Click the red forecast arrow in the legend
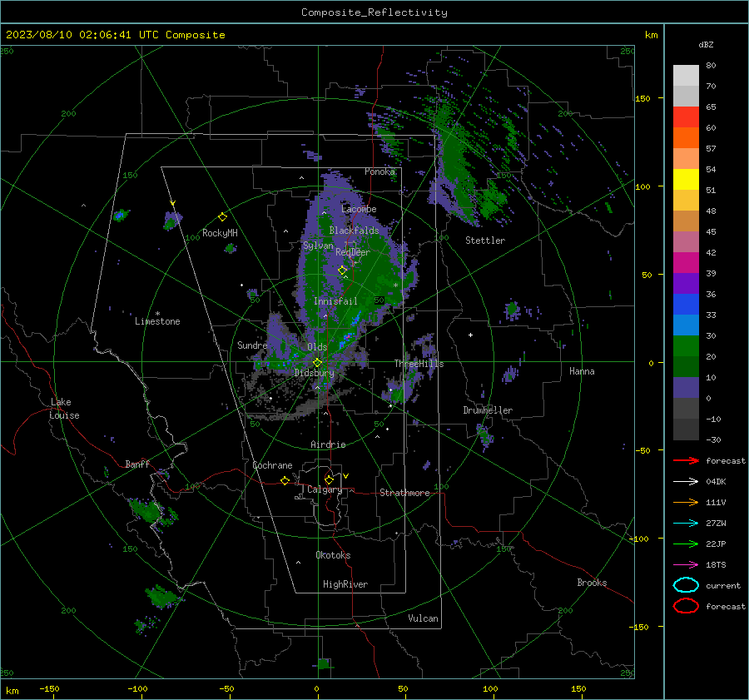This screenshot has width=749, height=700. [x=686, y=460]
